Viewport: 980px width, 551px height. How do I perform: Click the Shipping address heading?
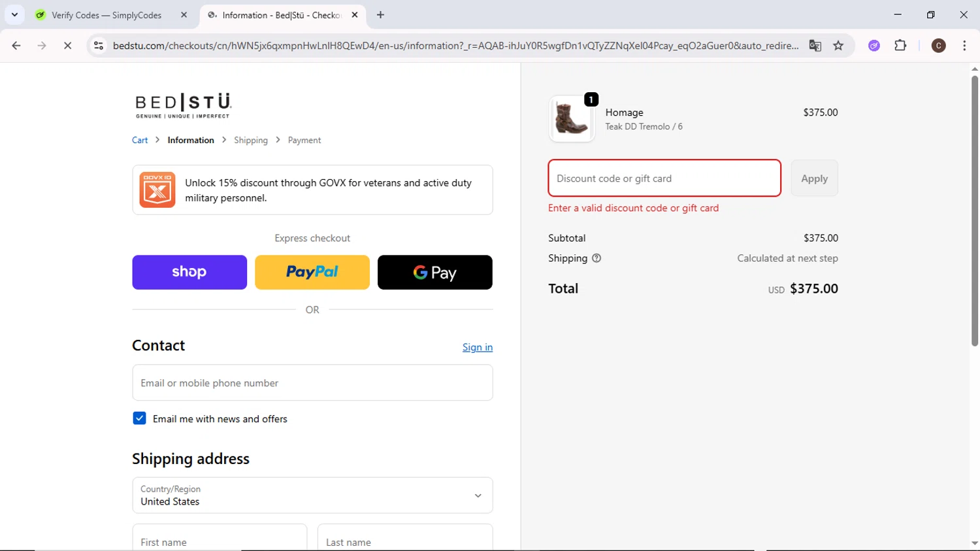point(191,459)
